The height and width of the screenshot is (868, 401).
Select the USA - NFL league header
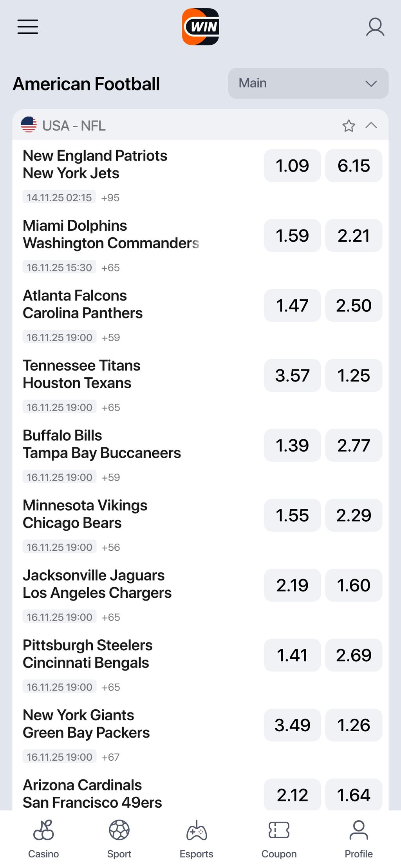coord(74,126)
